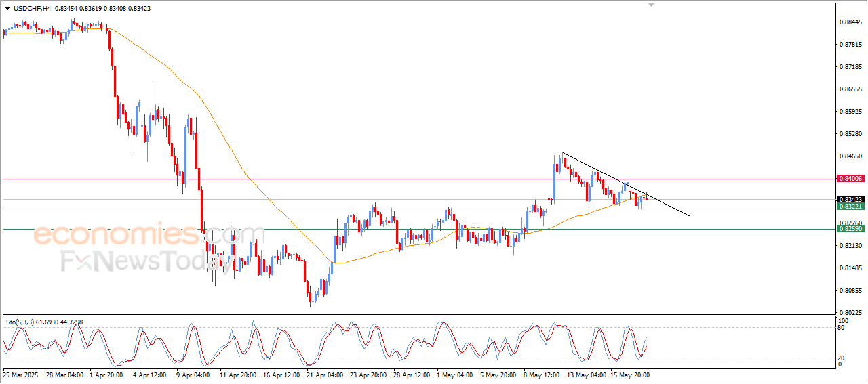
Task: Click the 11 Apr 20:00 time label
Action: (x=238, y=374)
